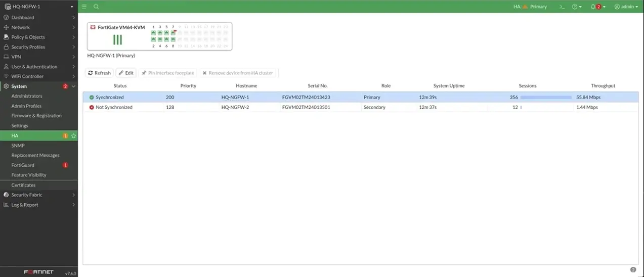Image resolution: width=644 pixels, height=277 pixels.
Task: Click serial number FGVM02TM24013501
Action: click(x=306, y=107)
